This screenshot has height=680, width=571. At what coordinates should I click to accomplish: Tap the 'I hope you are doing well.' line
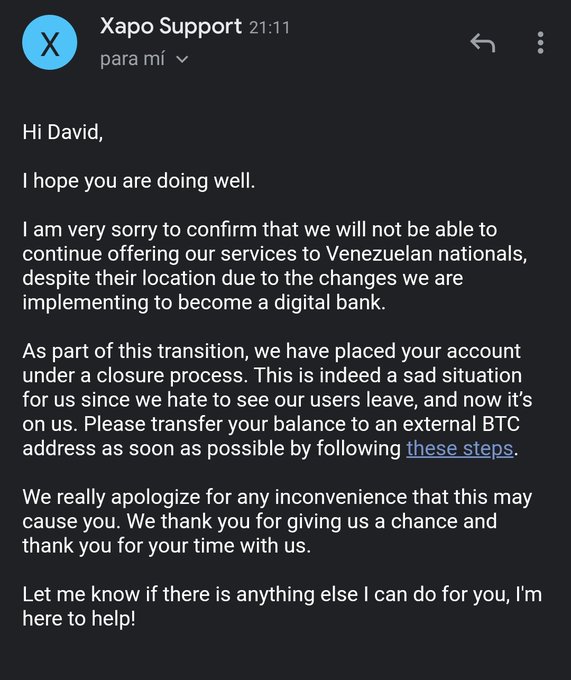(139, 181)
